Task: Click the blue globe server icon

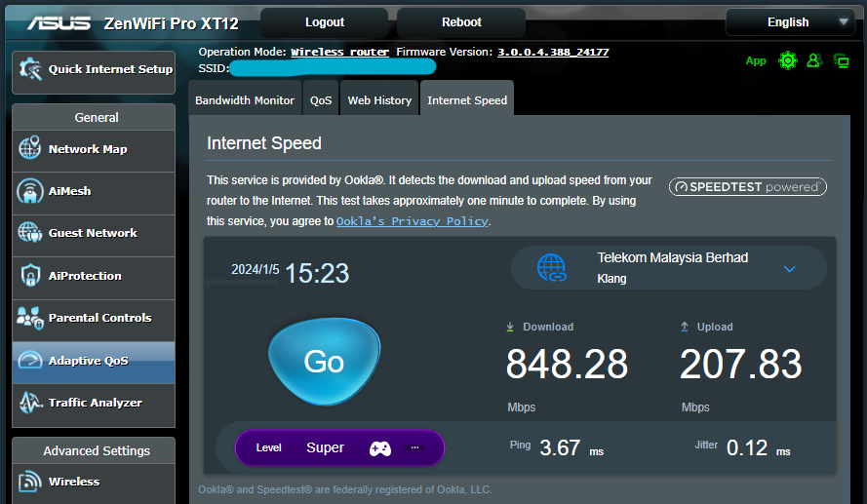Action: pyautogui.click(x=551, y=268)
